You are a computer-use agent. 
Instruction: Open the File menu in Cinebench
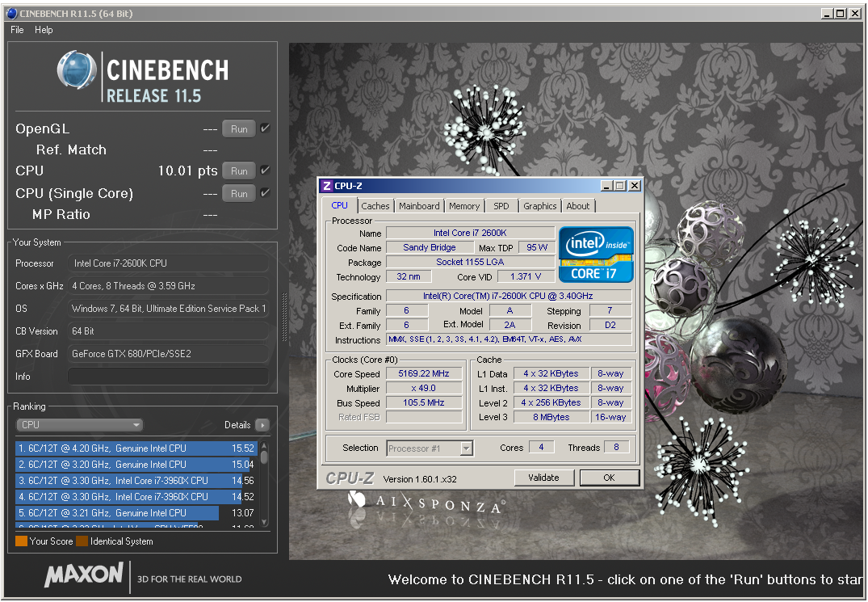[x=17, y=30]
